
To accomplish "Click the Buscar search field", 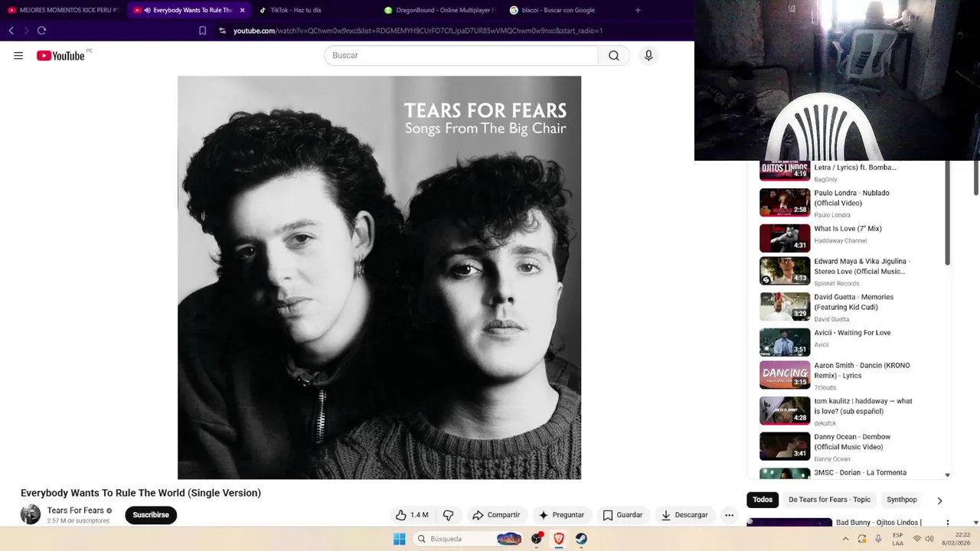I will [461, 55].
